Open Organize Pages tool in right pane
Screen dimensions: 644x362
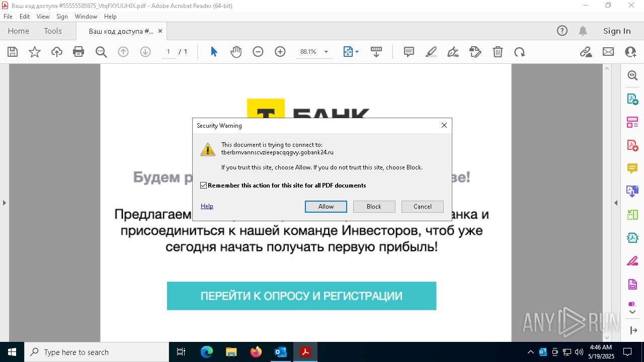632,122
